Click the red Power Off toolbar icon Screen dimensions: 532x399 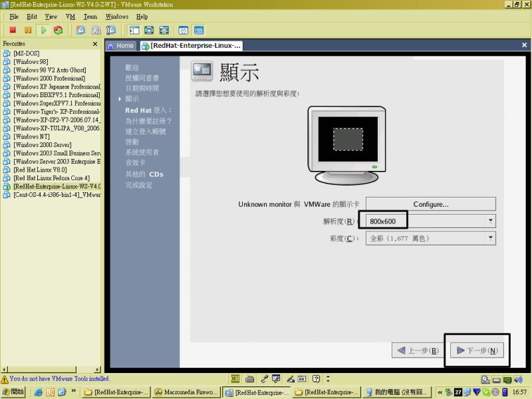point(13,30)
